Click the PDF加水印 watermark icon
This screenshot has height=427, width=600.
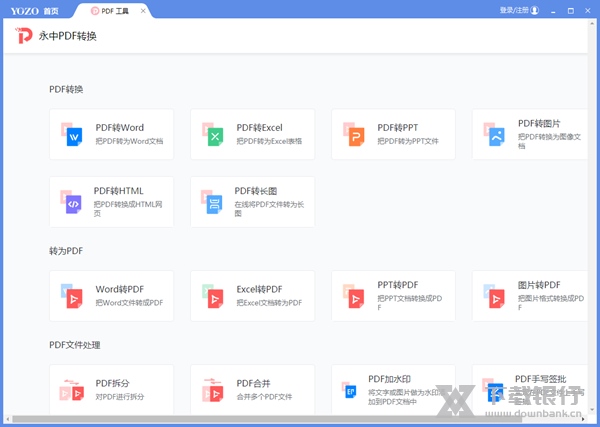pos(350,390)
